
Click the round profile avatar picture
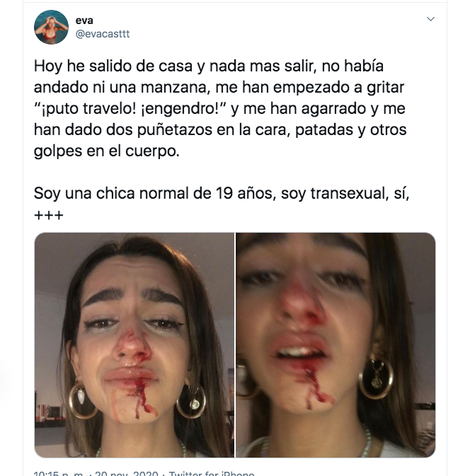[x=51, y=28]
